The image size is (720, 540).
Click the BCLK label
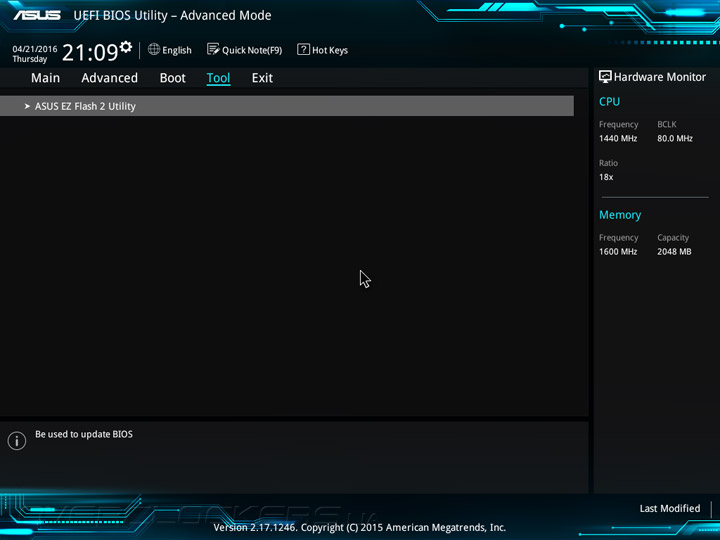click(x=667, y=124)
